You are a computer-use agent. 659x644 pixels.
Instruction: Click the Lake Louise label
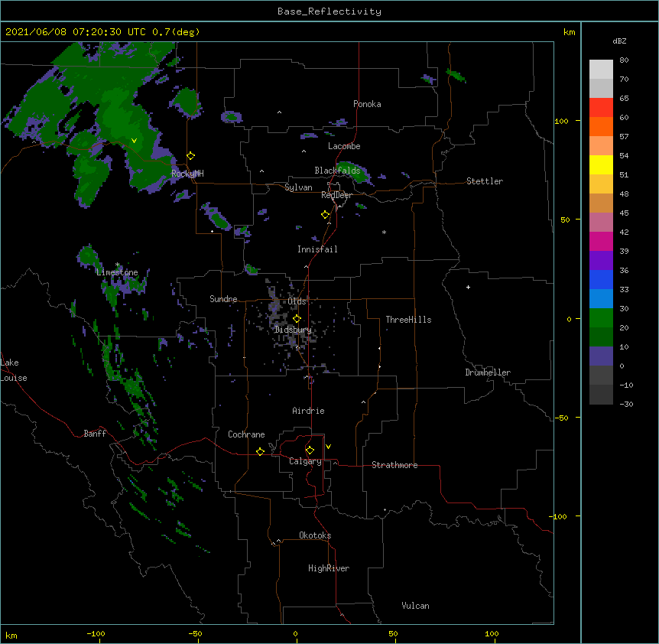coord(14,370)
